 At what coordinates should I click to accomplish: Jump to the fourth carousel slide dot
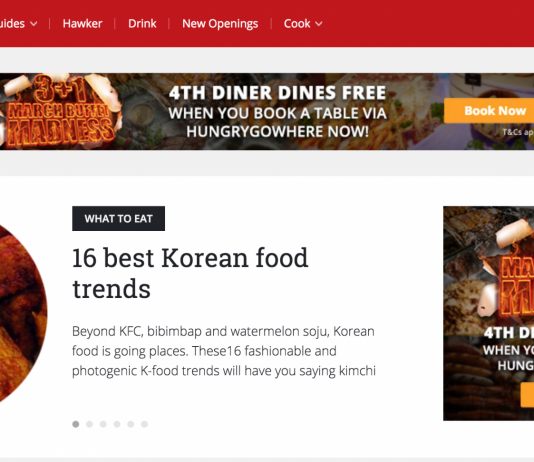(117, 424)
